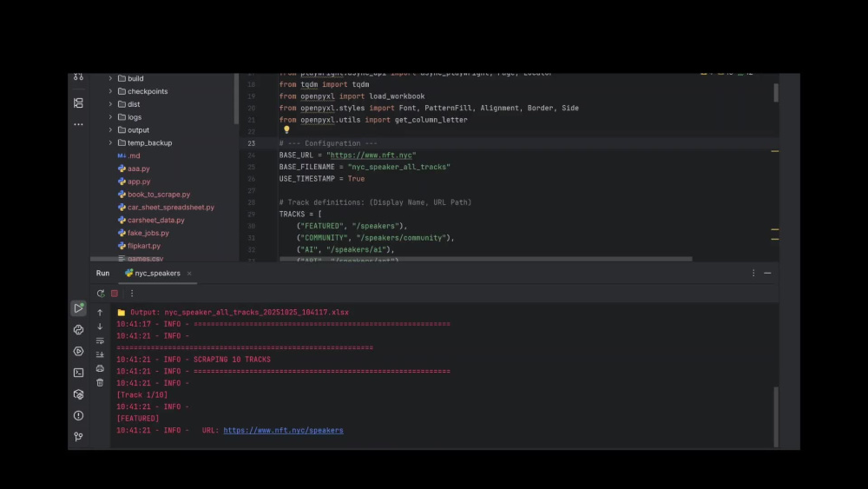Viewport: 868px width, 489px height.
Task: Close the nyc_speakers run tab
Action: 189,274
